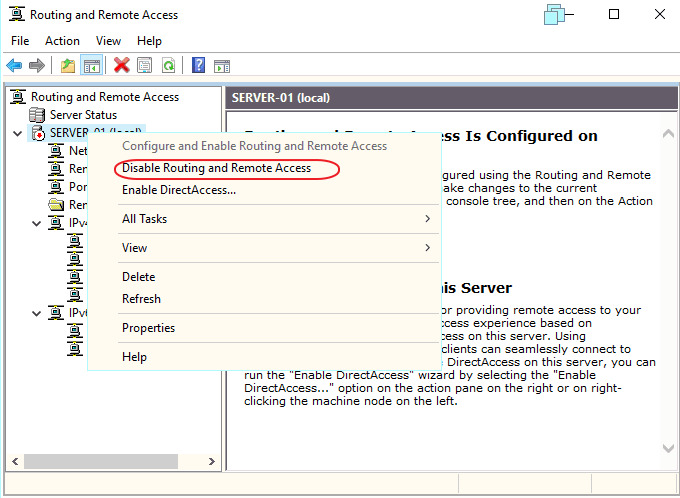Viewport: 680px width, 498px height.
Task: Click the right pane scroll up arrow
Action: (x=667, y=133)
